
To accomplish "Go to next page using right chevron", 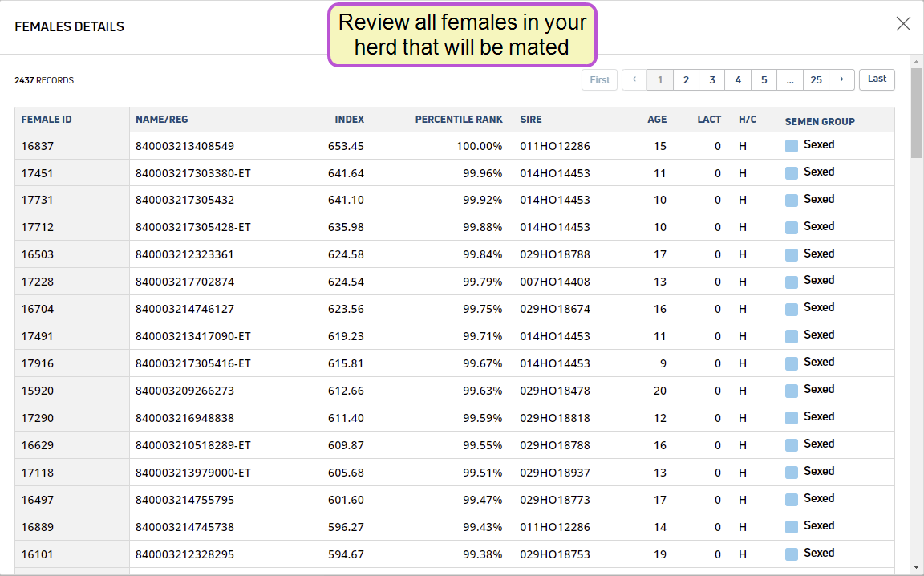I will [841, 79].
